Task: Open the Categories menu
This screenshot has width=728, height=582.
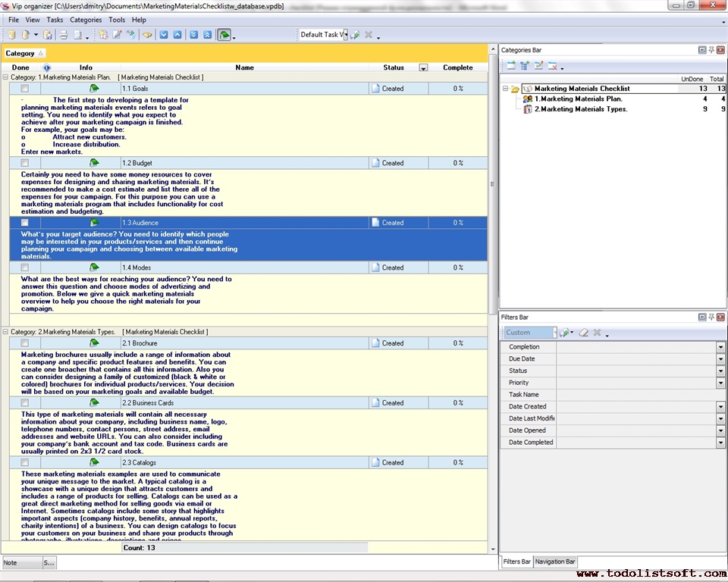Action: point(85,20)
